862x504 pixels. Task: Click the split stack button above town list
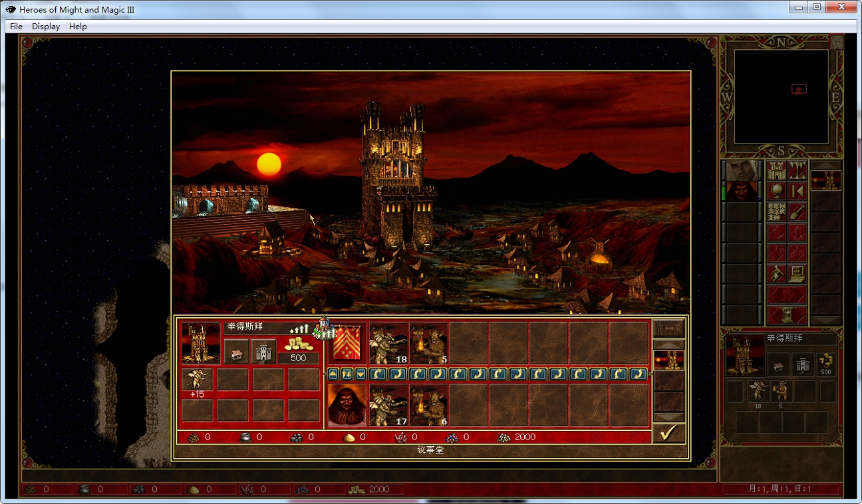668,328
